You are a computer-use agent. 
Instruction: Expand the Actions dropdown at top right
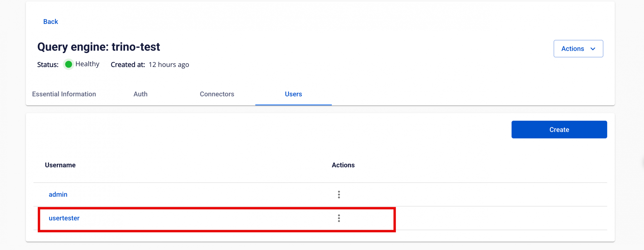[x=578, y=49]
